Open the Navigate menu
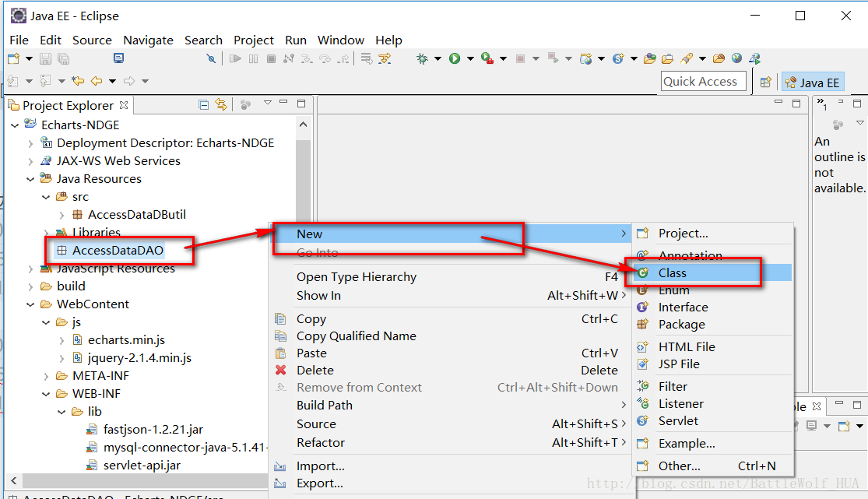Image resolution: width=868 pixels, height=499 pixels. 149,40
